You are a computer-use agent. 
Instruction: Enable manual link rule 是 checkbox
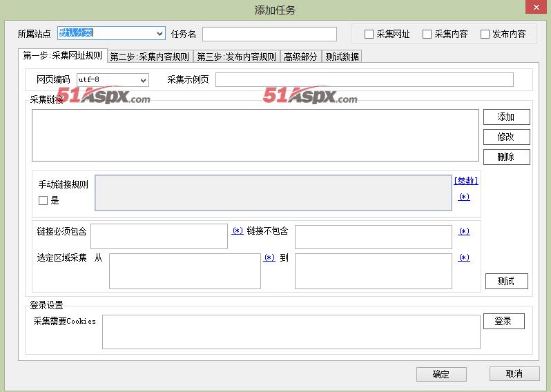[x=43, y=201]
